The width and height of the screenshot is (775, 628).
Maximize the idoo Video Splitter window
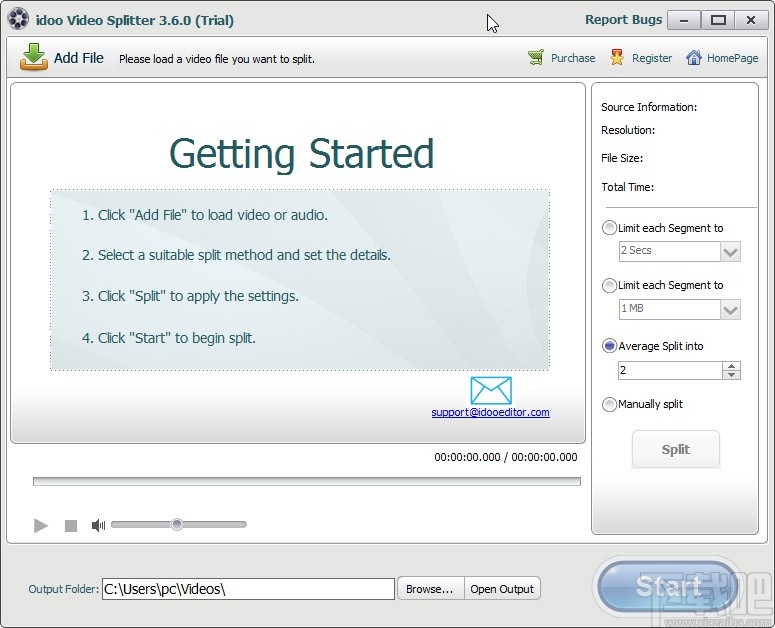tap(718, 20)
